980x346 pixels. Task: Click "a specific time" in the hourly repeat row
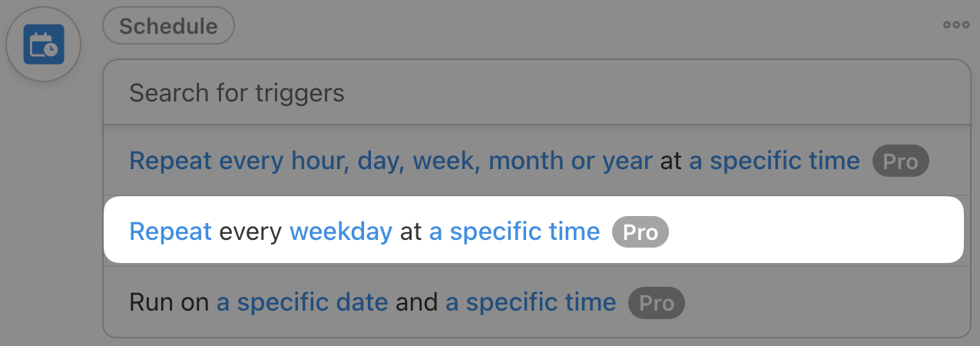pos(774,161)
